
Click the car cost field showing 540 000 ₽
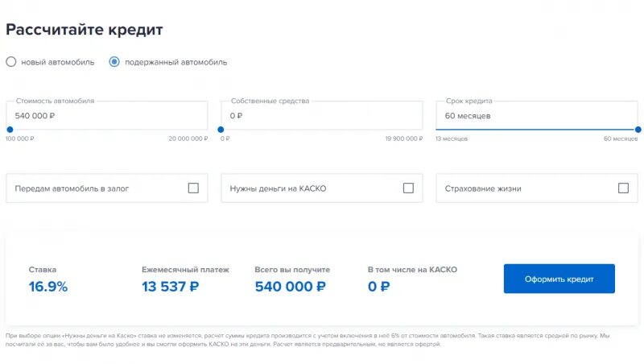coord(107,115)
